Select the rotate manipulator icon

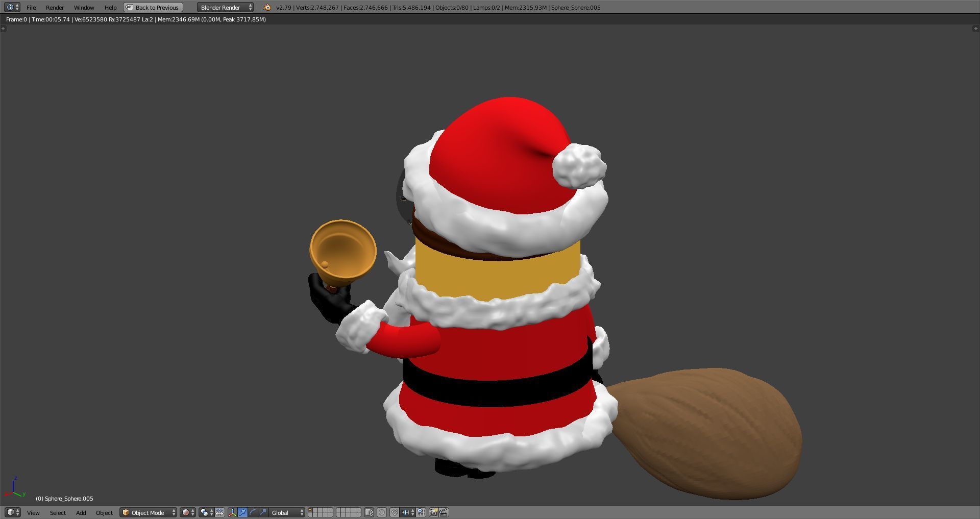click(x=253, y=512)
